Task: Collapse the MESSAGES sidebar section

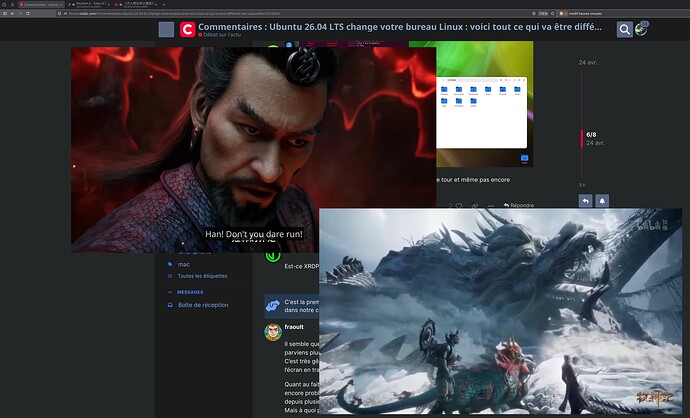Action: click(185, 292)
